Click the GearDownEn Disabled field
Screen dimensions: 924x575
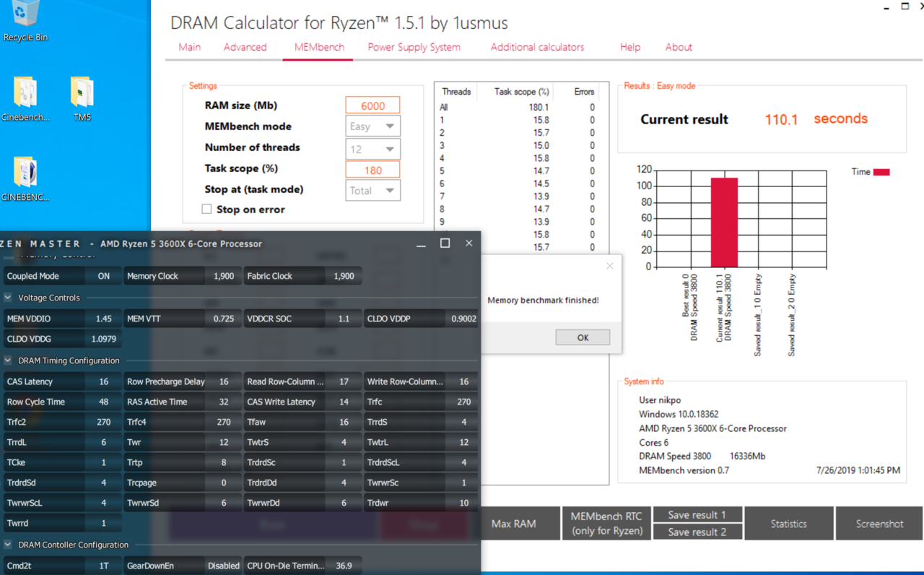183,566
